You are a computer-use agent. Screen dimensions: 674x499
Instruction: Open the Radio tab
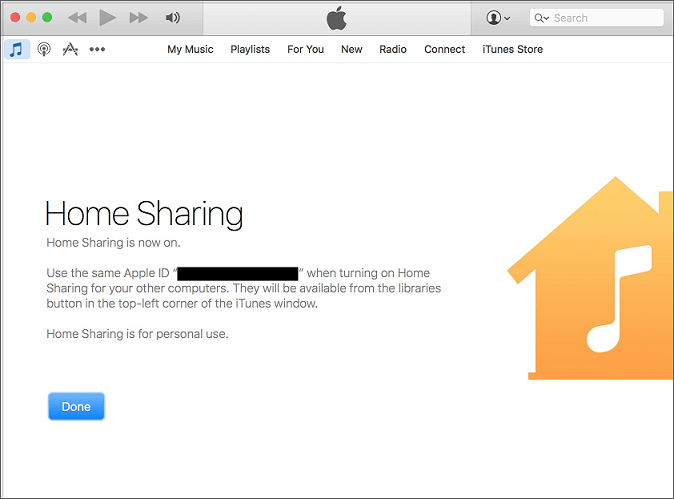(x=393, y=49)
